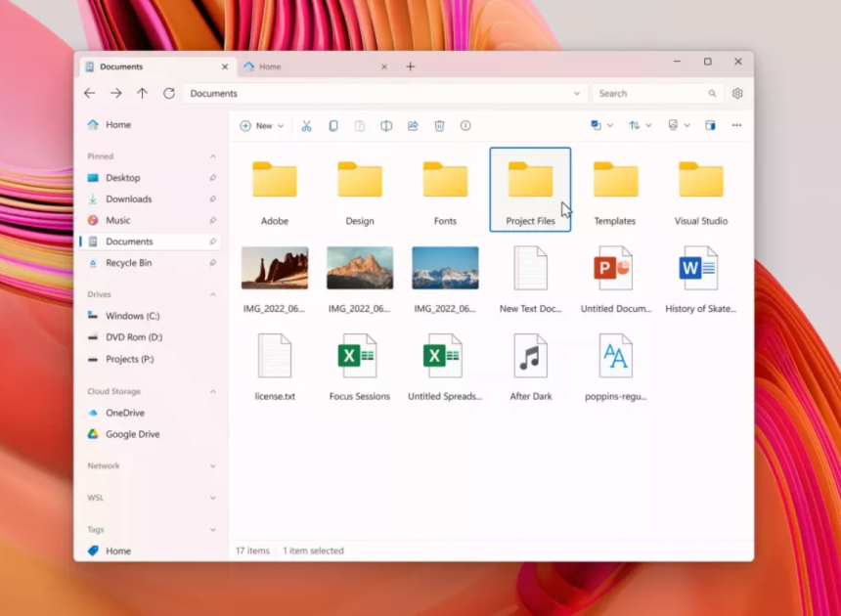Expand the Tags section

pos(213,530)
